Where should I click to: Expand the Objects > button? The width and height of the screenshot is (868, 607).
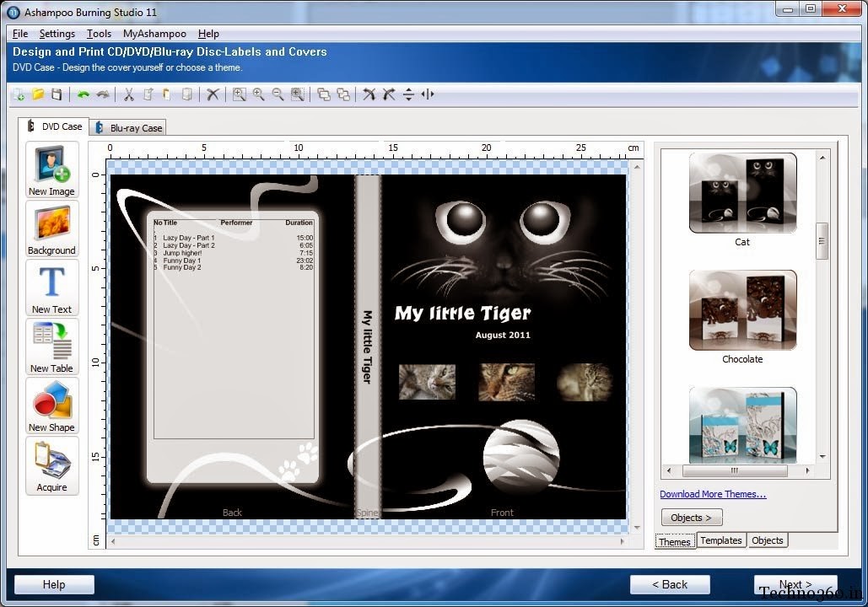(x=692, y=518)
